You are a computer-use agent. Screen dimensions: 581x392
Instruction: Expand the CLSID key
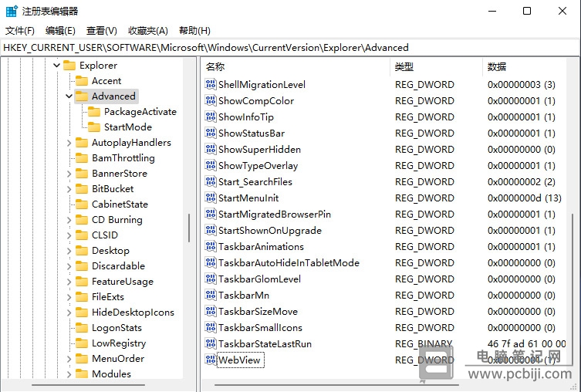click(69, 235)
